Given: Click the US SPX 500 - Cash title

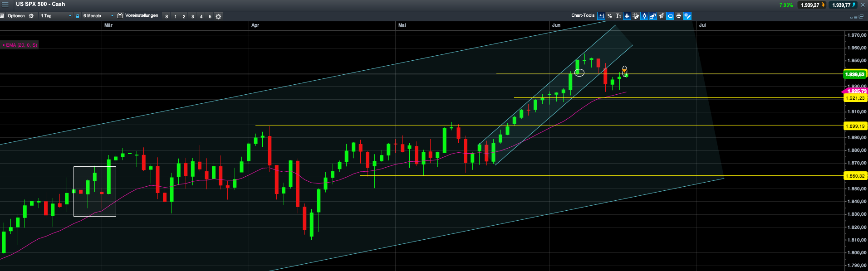Looking at the screenshot, I should 40,4.
